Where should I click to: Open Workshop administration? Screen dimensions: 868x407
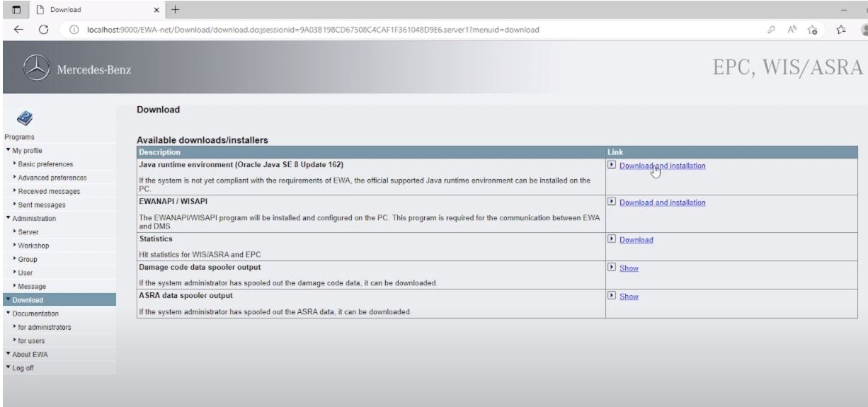[x=33, y=246]
